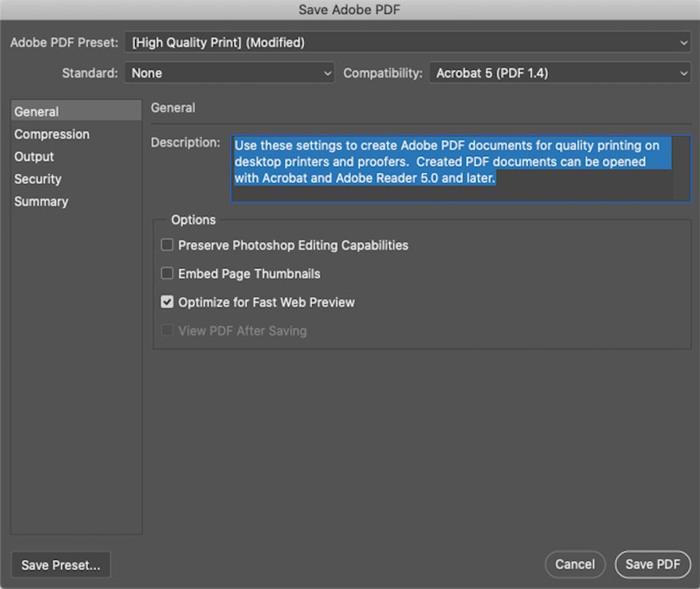700x589 pixels.
Task: Select the General category in sidebar
Action: click(76, 111)
